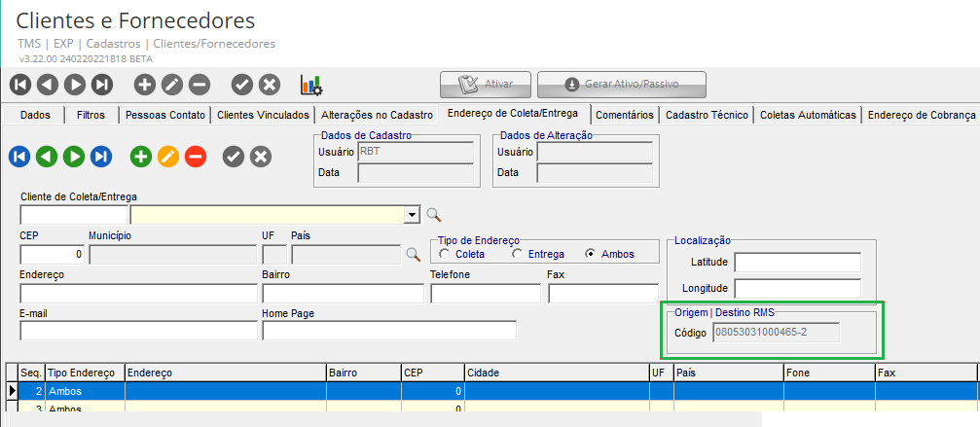Go to first record in main toolbar

tap(20, 85)
